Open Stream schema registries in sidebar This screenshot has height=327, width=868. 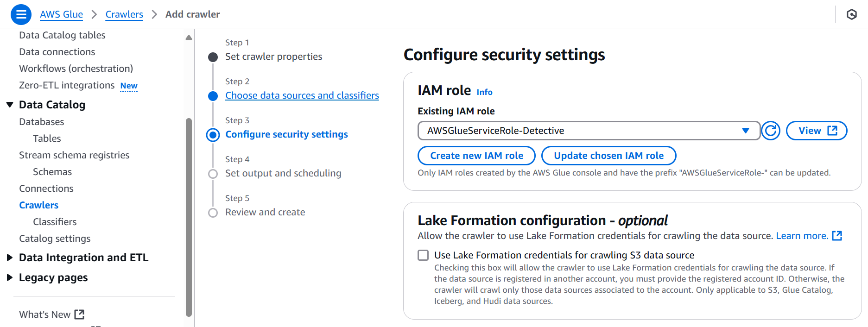pos(74,155)
